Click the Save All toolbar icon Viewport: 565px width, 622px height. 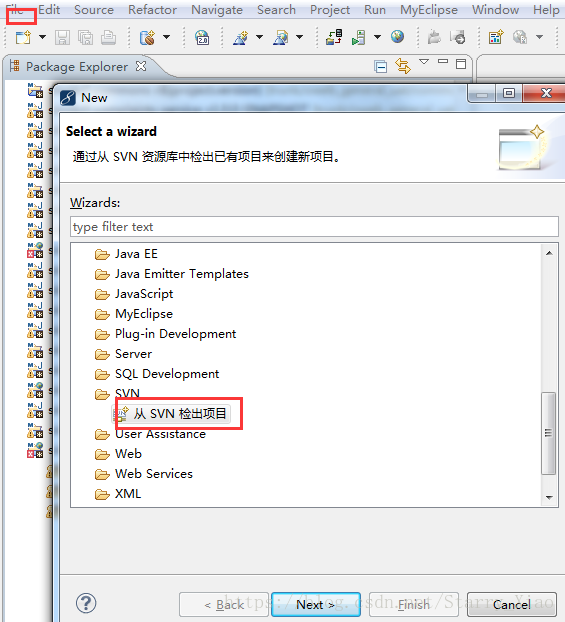[85, 38]
